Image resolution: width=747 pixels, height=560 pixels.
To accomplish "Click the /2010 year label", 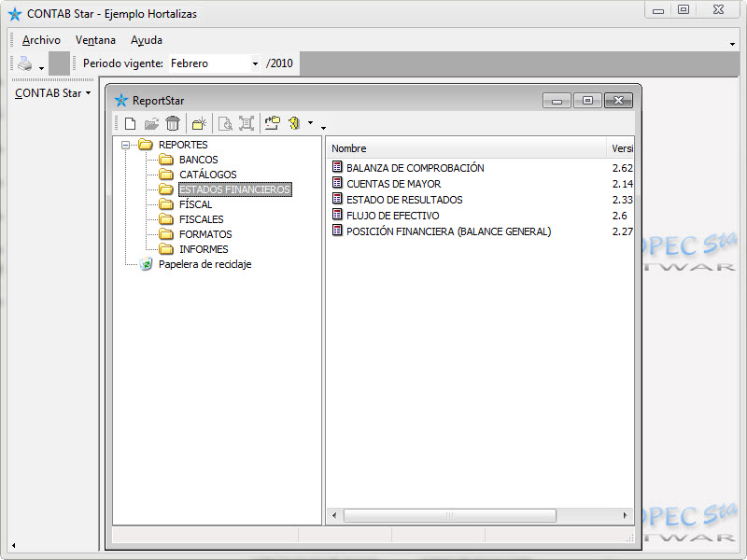I will click(x=279, y=63).
